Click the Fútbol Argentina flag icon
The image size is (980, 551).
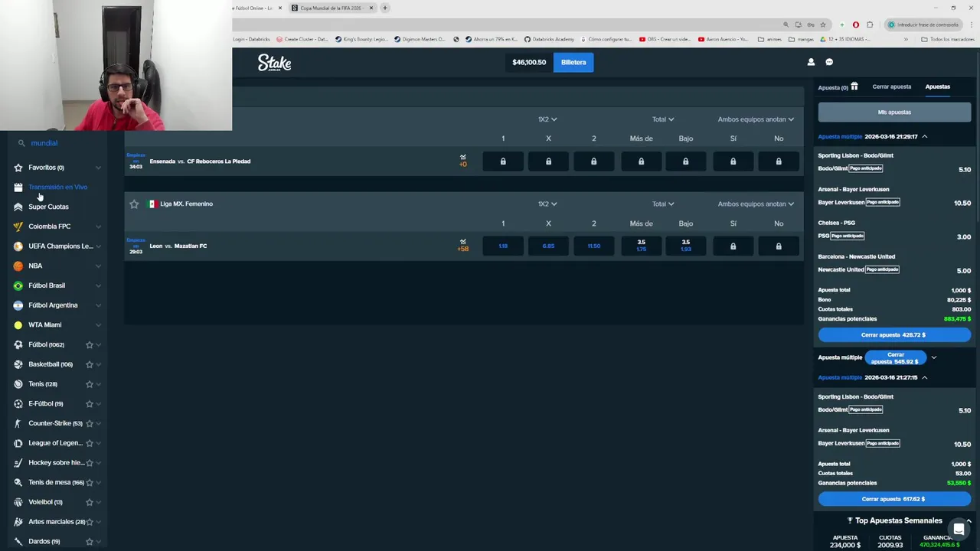point(18,305)
